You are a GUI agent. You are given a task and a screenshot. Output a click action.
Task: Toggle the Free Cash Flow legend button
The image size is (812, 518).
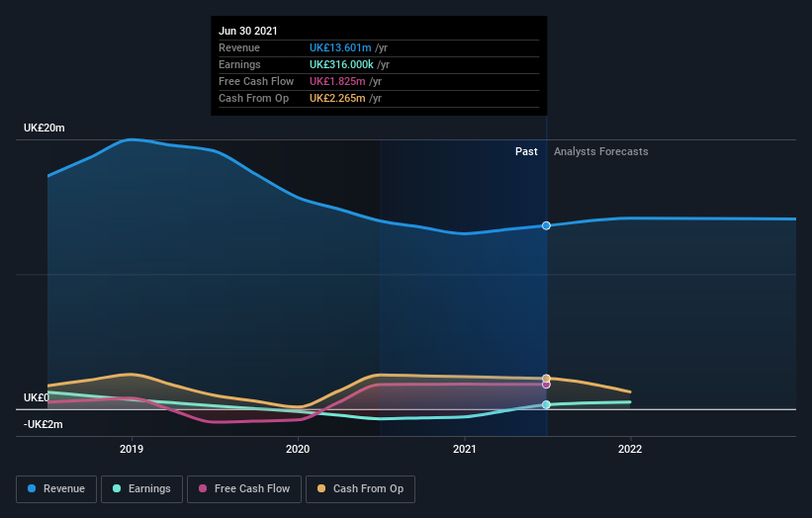(244, 489)
